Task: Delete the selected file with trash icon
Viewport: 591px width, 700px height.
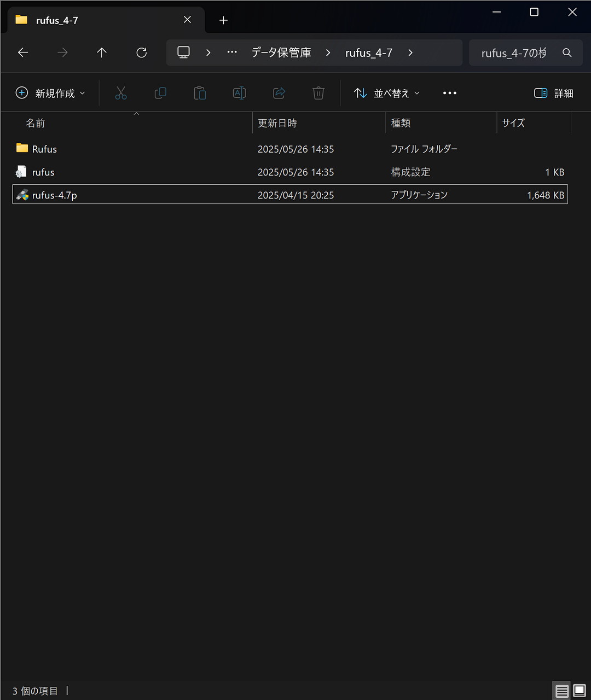Action: tap(318, 93)
